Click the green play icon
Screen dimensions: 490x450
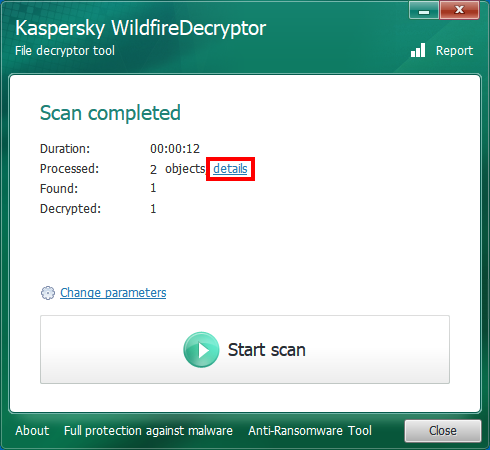point(201,350)
